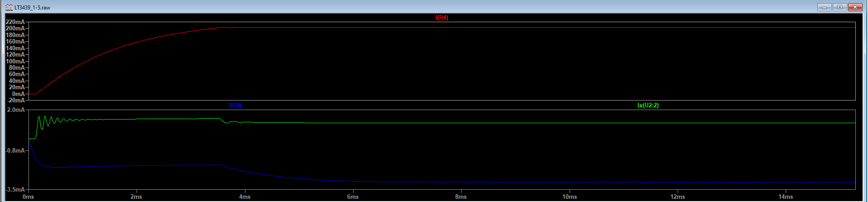This screenshot has height=202, width=868.
Task: Click the 8ms time axis label
Action: [x=461, y=197]
